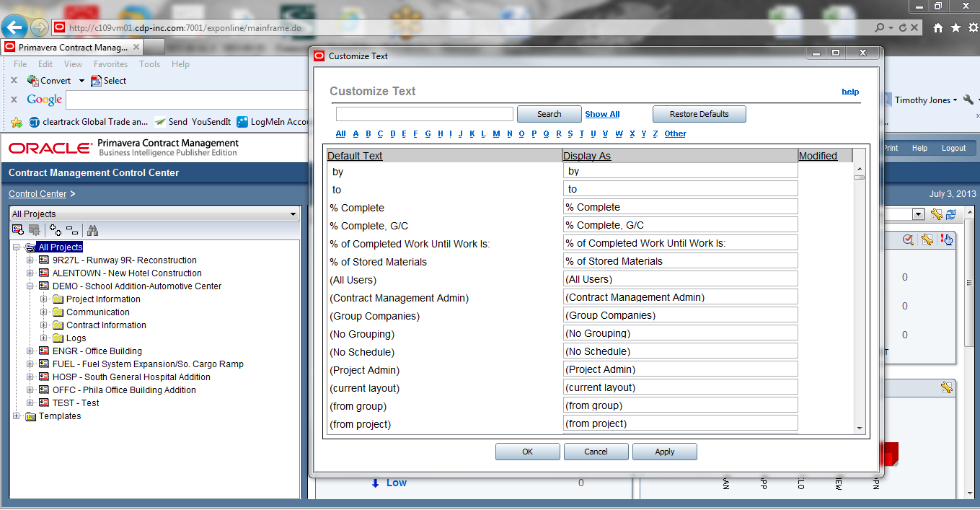The height and width of the screenshot is (510, 980).
Task: Open the cleartrack Global Trade bookmark
Action: (x=88, y=122)
